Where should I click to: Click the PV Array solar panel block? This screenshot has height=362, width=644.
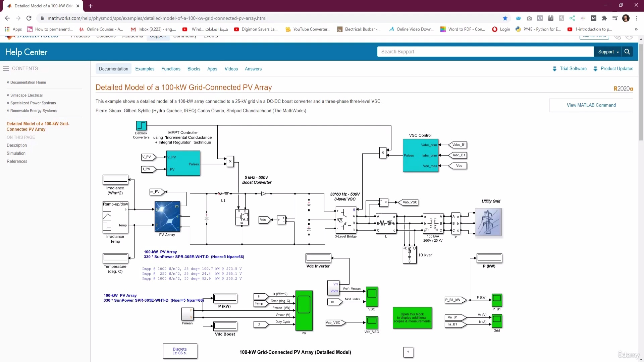click(167, 217)
